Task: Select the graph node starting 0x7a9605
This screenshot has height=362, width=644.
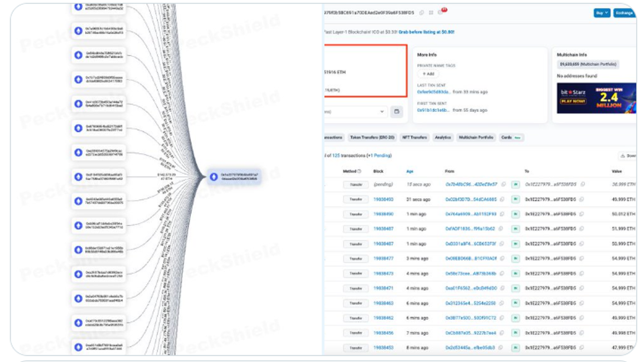Action: [x=98, y=31]
